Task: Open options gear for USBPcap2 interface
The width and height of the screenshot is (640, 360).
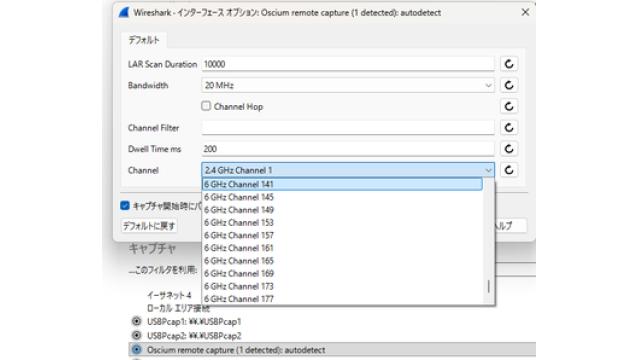Action: [x=136, y=336]
